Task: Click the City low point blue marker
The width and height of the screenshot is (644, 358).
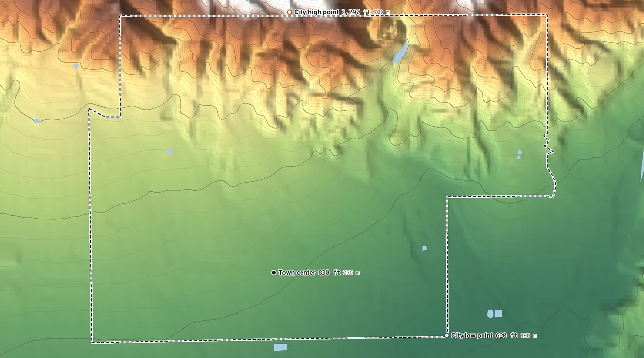Action: point(447,336)
